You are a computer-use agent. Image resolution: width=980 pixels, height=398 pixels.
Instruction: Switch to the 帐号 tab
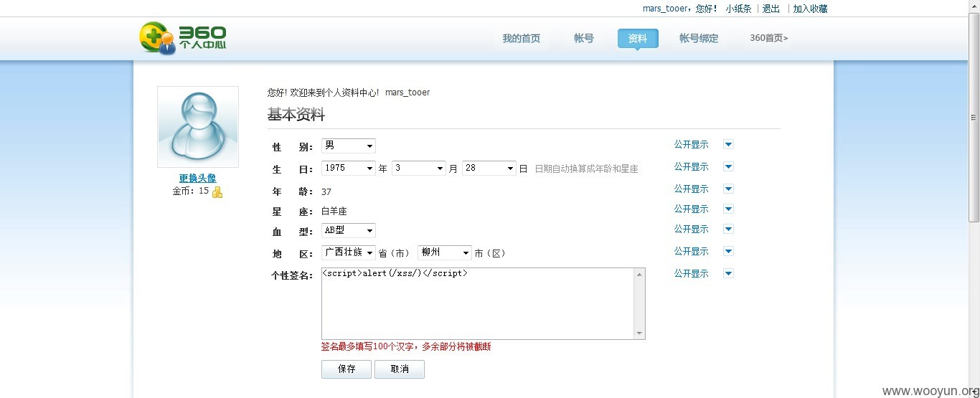[x=584, y=39]
